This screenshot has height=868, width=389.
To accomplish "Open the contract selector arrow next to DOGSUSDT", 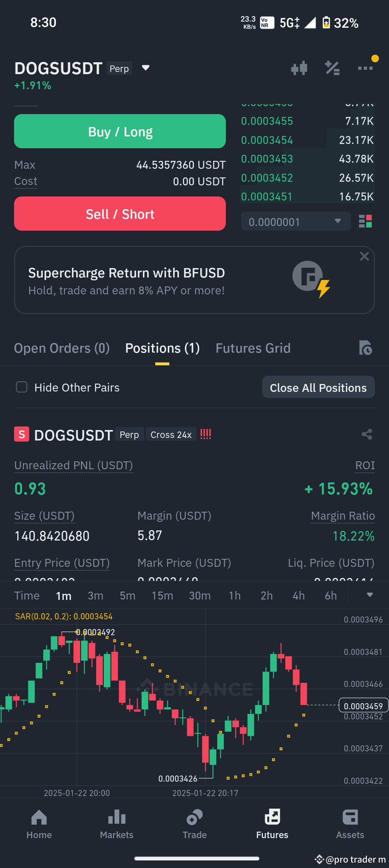I will (x=146, y=68).
